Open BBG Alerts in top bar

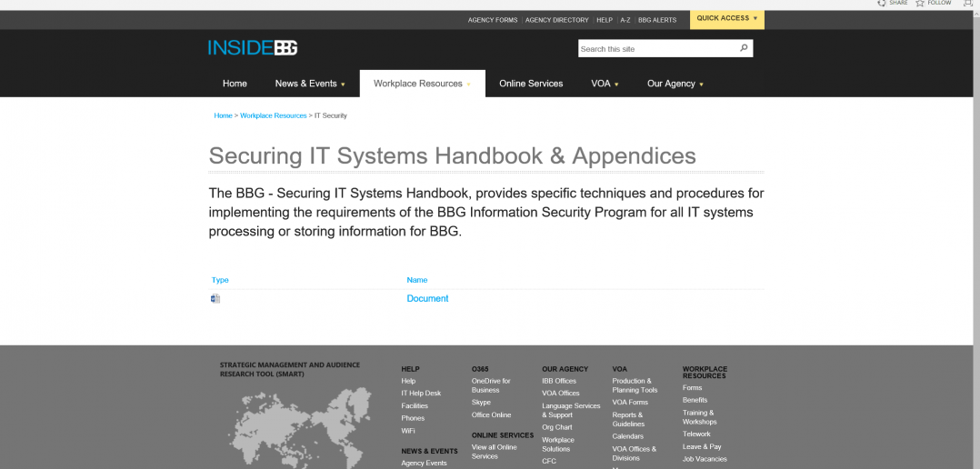[657, 20]
